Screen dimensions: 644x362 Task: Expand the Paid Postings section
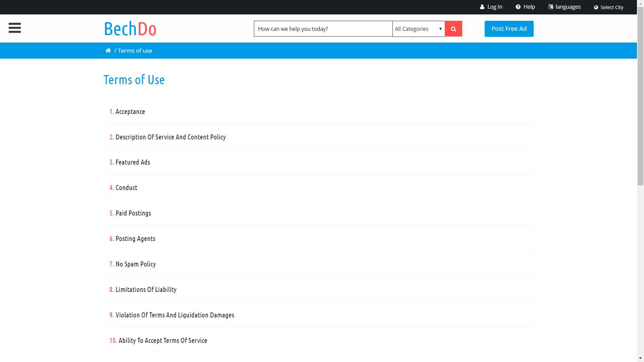pyautogui.click(x=133, y=213)
